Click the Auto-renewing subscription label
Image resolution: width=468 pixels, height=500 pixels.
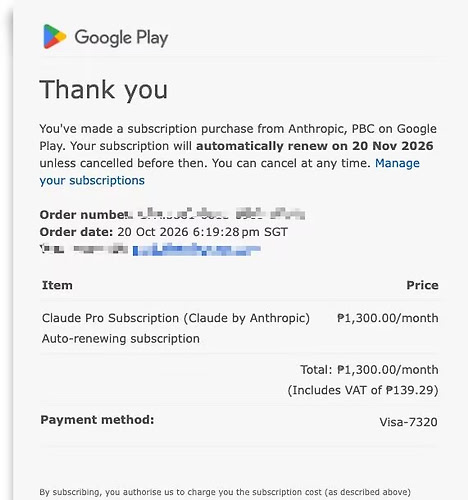(121, 339)
